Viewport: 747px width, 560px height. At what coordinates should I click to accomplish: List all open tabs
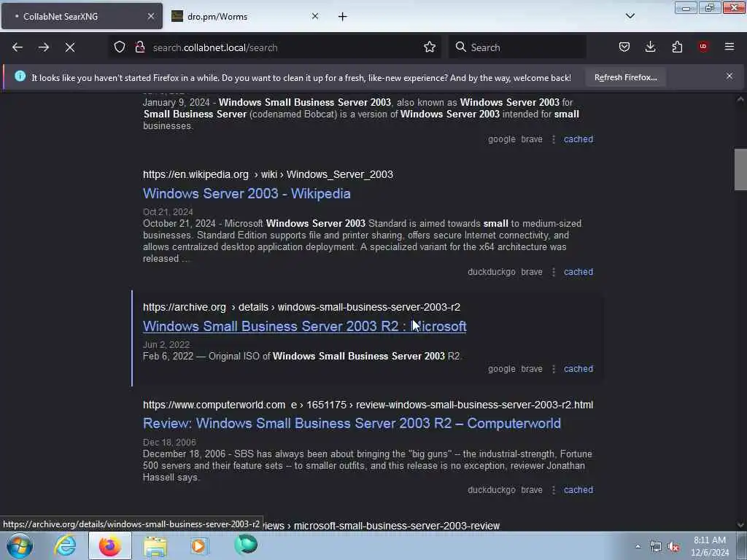pyautogui.click(x=630, y=16)
